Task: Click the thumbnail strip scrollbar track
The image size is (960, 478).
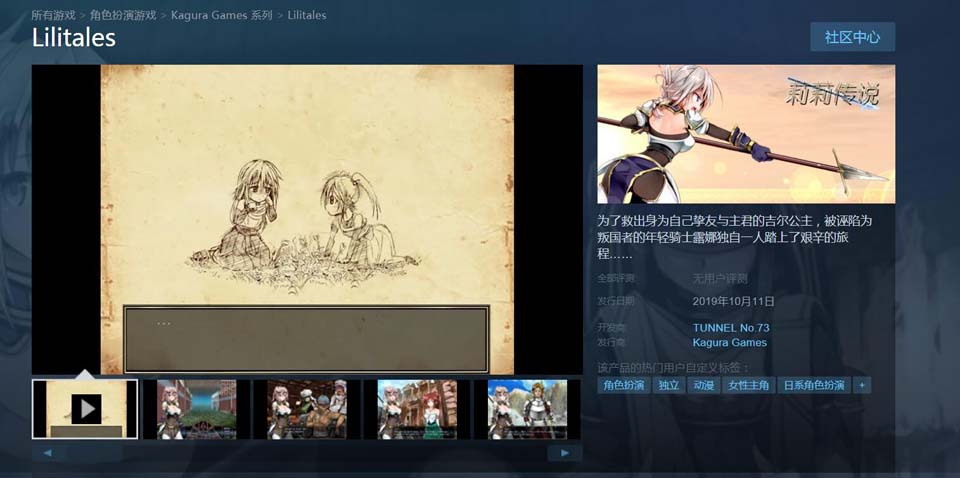Action: (x=306, y=453)
